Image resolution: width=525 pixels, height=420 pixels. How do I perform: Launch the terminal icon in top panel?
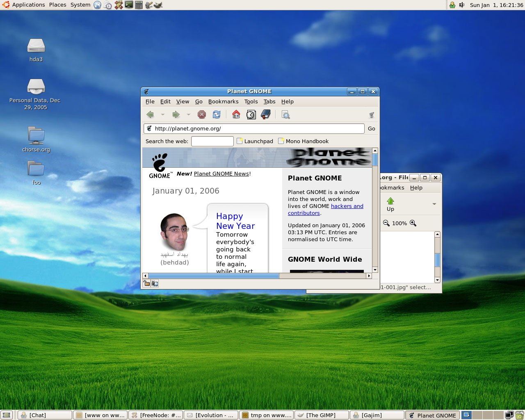tap(129, 5)
